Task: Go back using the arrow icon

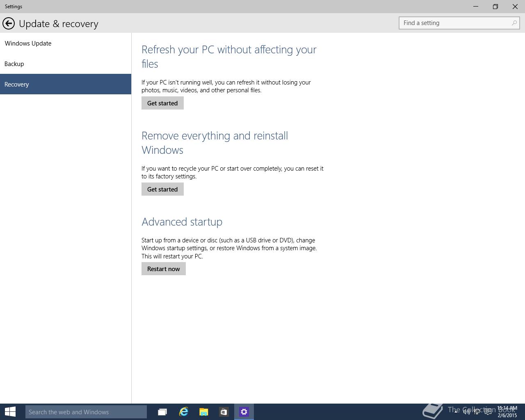Action: click(9, 23)
